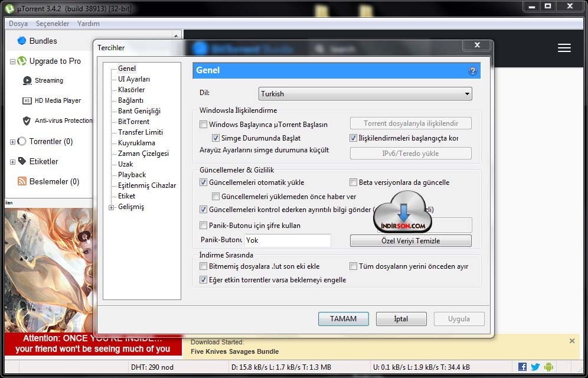Click Five Knives Savages Bundle notification text

(235, 351)
